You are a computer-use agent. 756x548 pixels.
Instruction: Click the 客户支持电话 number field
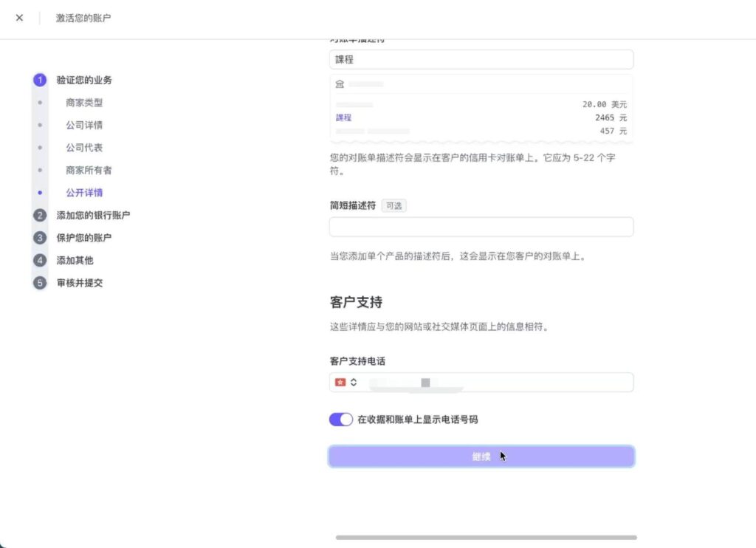(x=495, y=382)
